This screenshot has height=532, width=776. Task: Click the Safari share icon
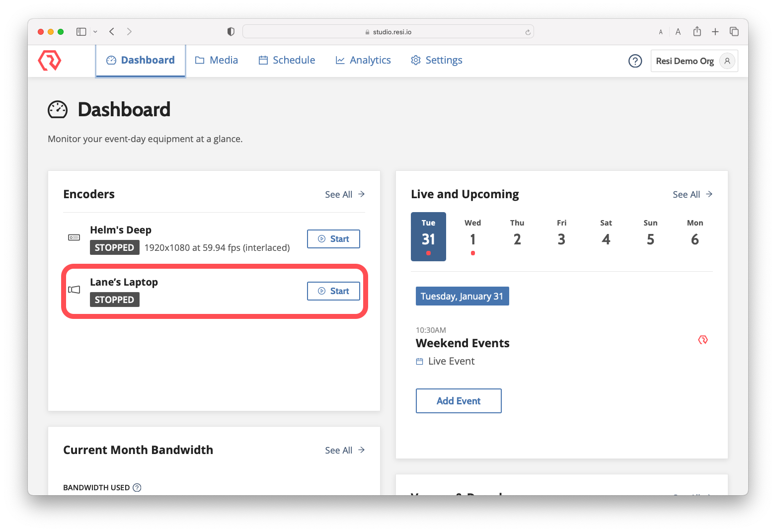[x=697, y=32]
